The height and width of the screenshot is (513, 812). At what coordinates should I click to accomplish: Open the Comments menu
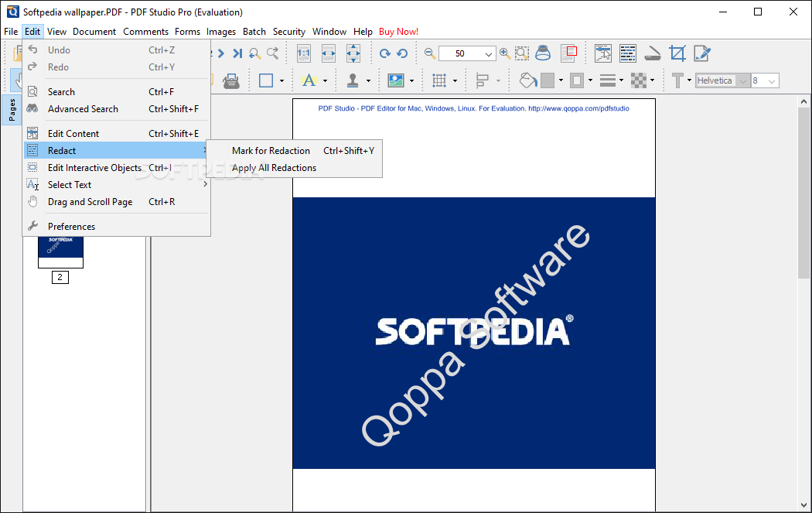145,32
